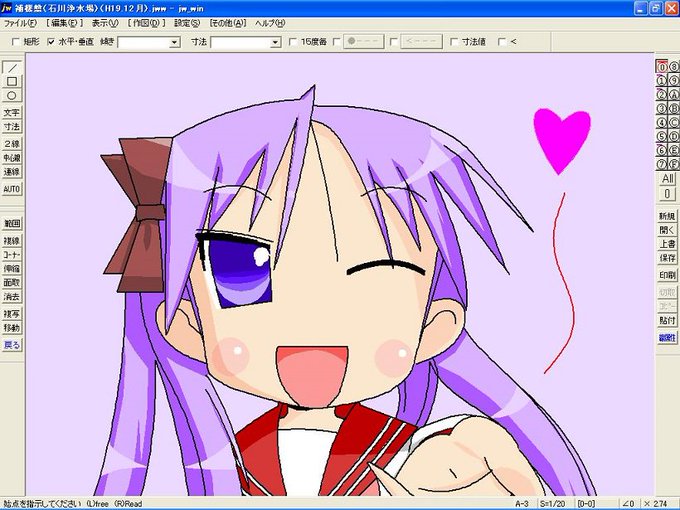
Task: Choose the 中心線 center line tool
Action: pos(12,158)
